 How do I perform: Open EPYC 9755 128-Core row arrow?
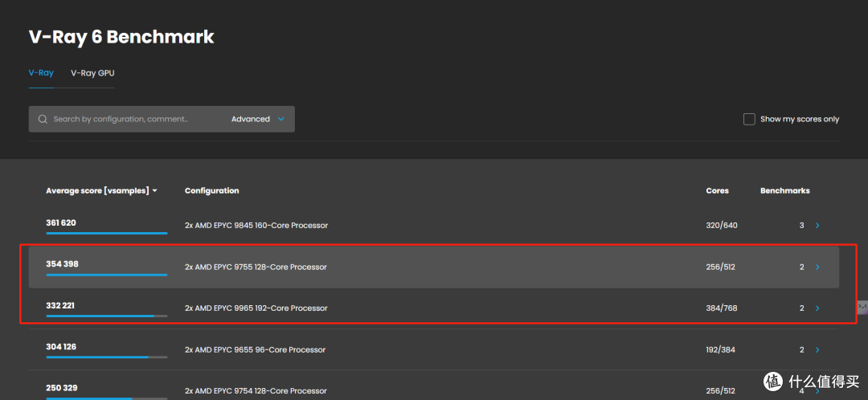click(x=817, y=267)
